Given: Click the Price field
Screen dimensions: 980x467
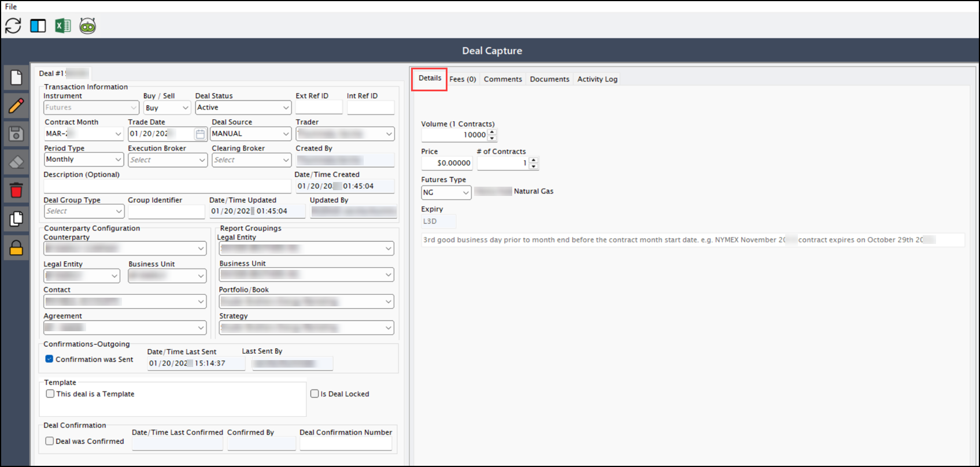Looking at the screenshot, I should [x=447, y=164].
